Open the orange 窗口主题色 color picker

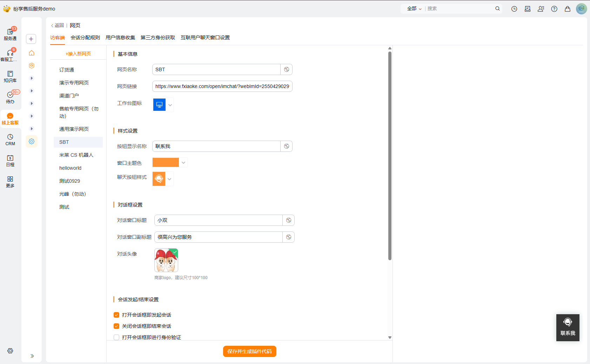pos(170,162)
